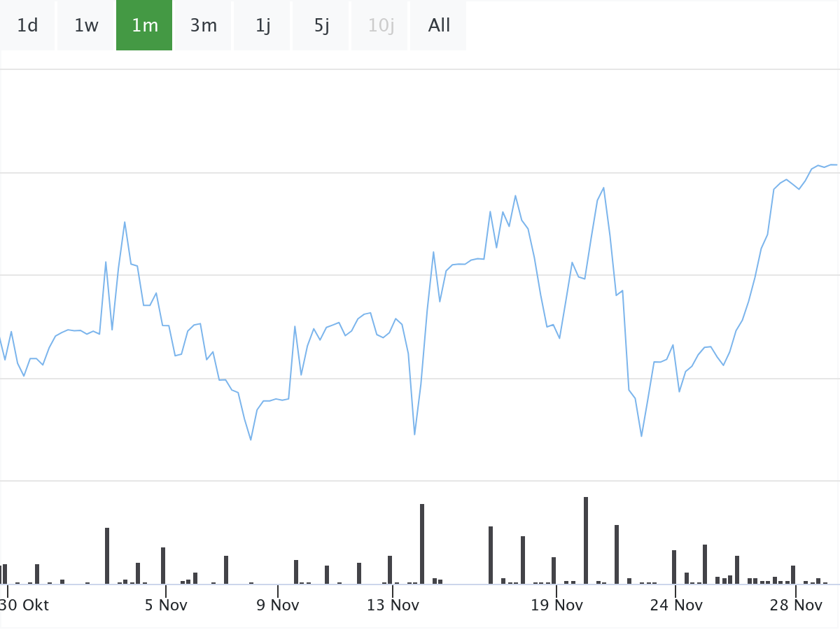The image size is (840, 630).
Task: Click the 9 Nov date label
Action: click(x=277, y=605)
